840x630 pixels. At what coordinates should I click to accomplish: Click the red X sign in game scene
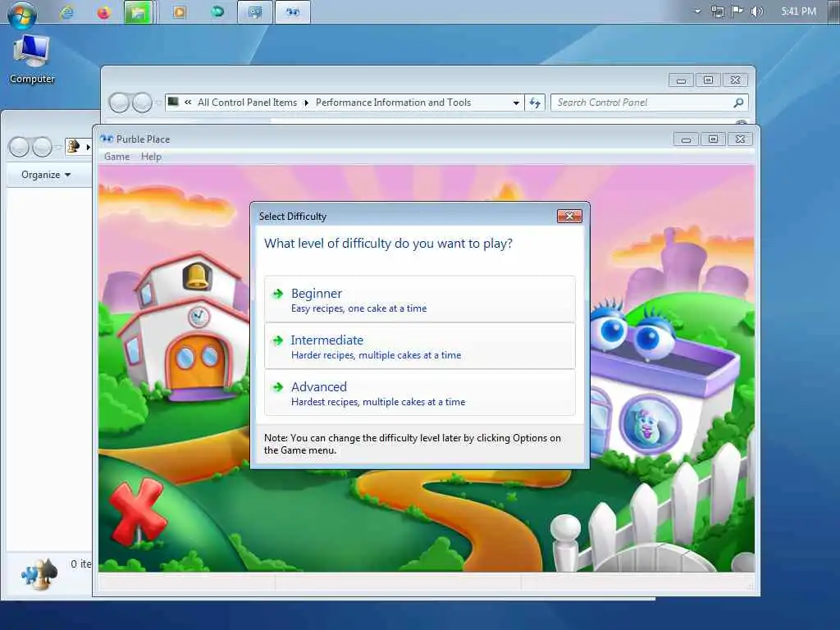tap(137, 510)
